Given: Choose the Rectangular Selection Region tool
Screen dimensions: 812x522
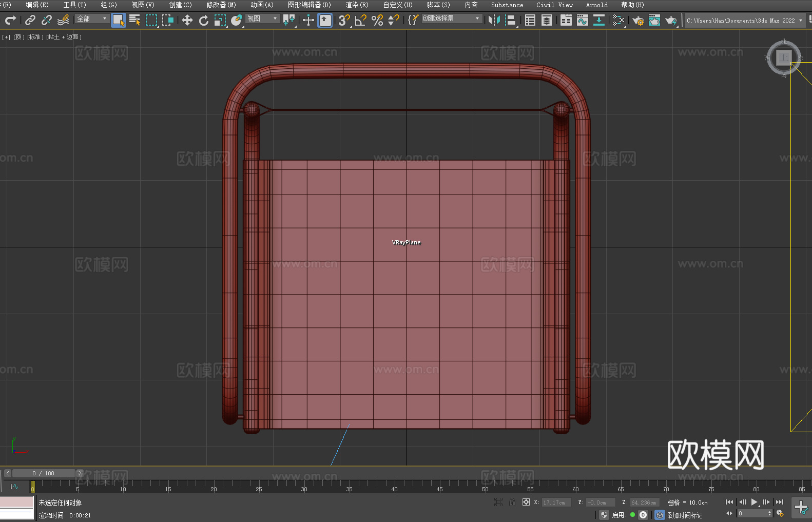Looking at the screenshot, I should [x=151, y=20].
